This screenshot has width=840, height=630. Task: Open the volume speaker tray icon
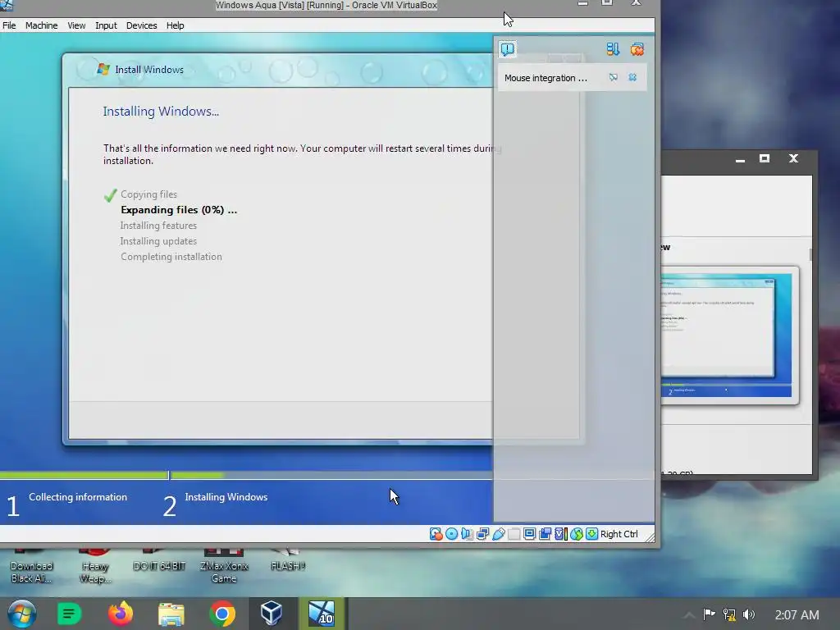[749, 614]
